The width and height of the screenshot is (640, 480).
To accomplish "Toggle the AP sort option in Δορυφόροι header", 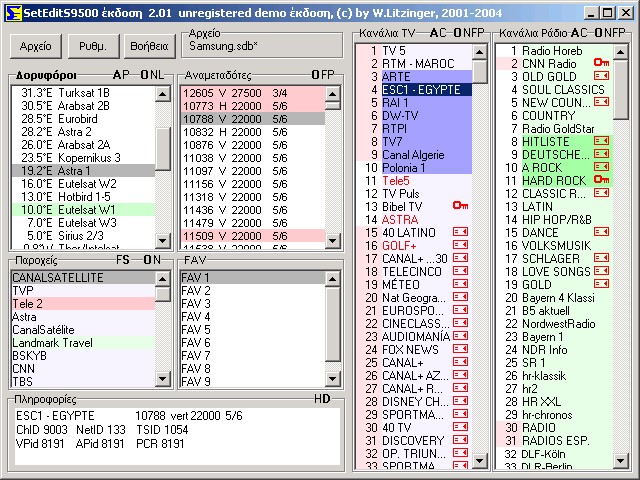I will tap(121, 75).
